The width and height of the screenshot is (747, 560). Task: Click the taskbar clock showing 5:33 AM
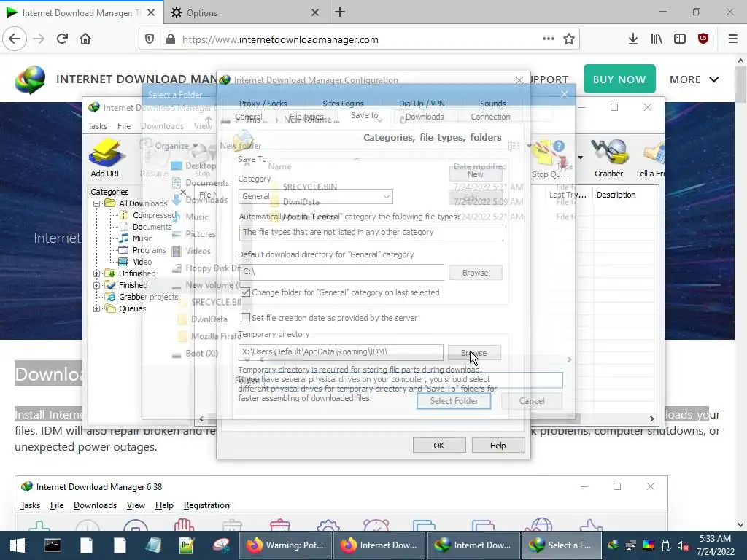coord(715,545)
